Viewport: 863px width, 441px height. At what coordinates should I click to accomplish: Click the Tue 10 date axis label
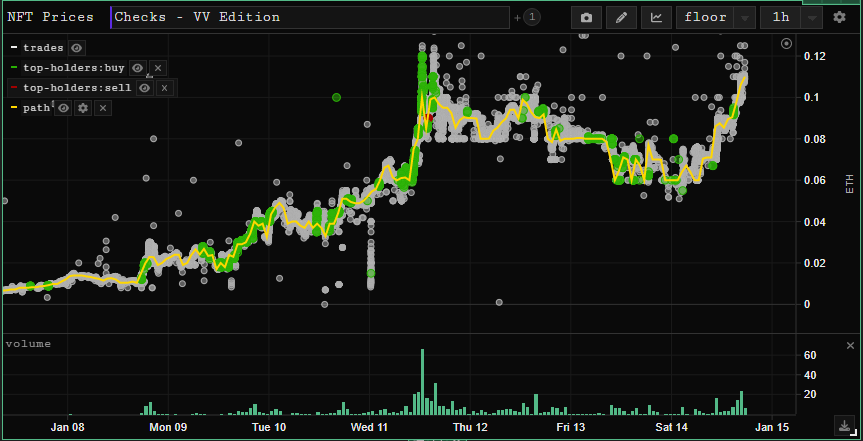269,427
